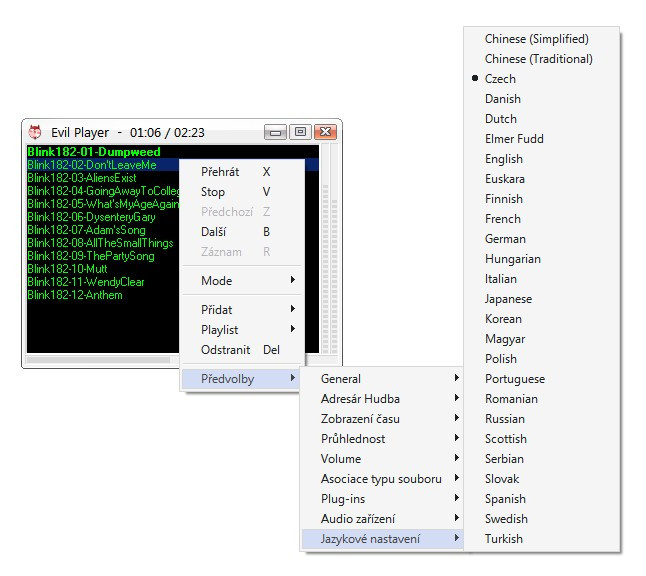Choose Přehrát from context menu
The width and height of the screenshot is (646, 576).
pyautogui.click(x=242, y=172)
